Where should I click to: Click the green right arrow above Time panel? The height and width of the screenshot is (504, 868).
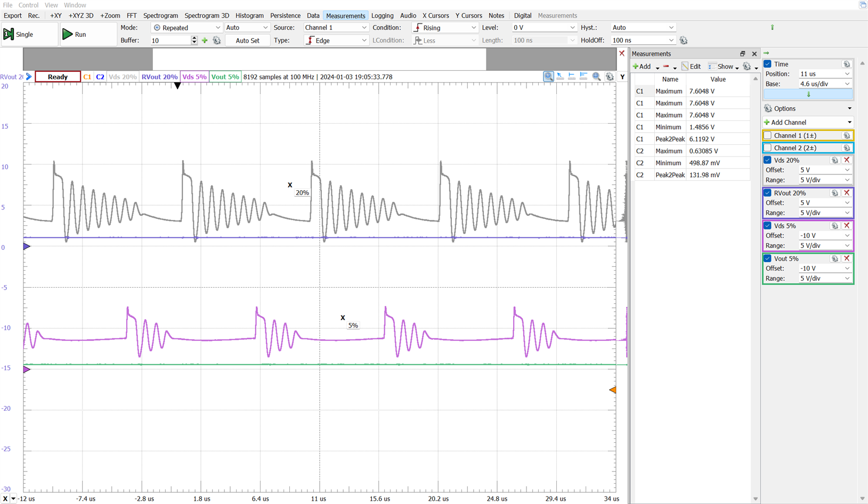(766, 53)
